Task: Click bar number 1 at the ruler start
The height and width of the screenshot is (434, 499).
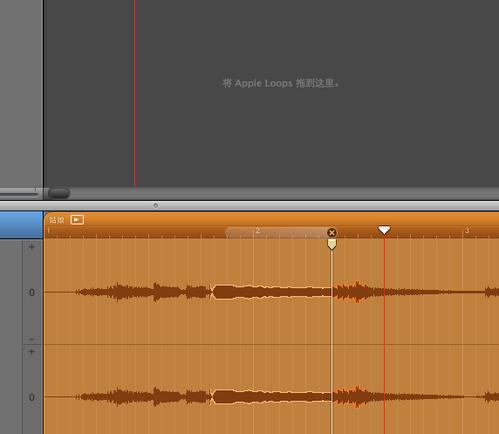Action: point(49,231)
